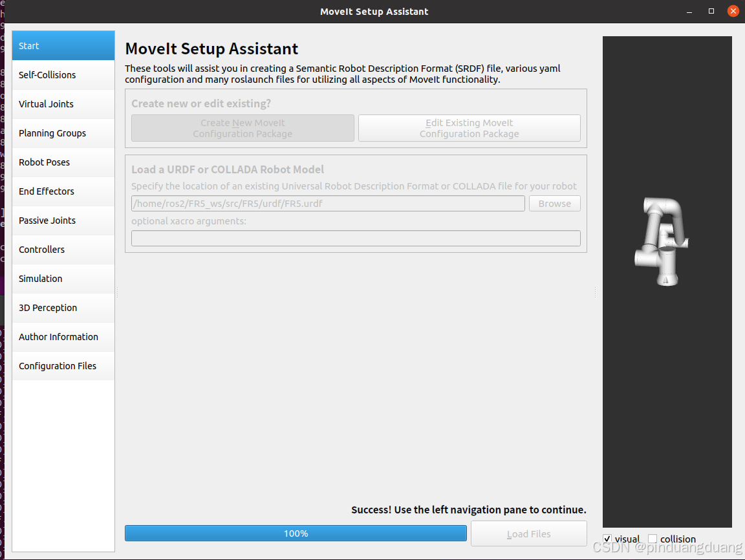Viewport: 745px width, 560px height.
Task: Open Configuration Files section
Action: coord(63,366)
